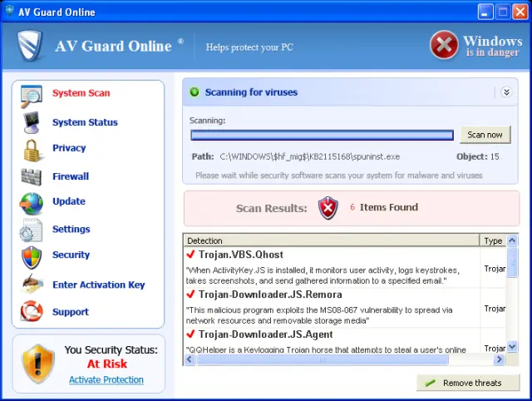Click the '6 Items Found' text
The width and height of the screenshot is (532, 401).
pyautogui.click(x=384, y=207)
